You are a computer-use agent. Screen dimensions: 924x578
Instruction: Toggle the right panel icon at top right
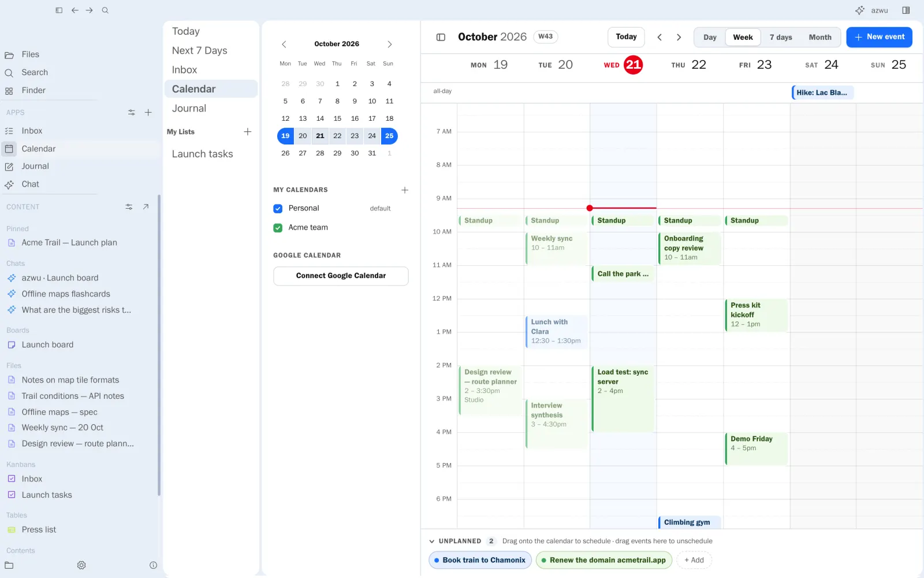tap(906, 10)
